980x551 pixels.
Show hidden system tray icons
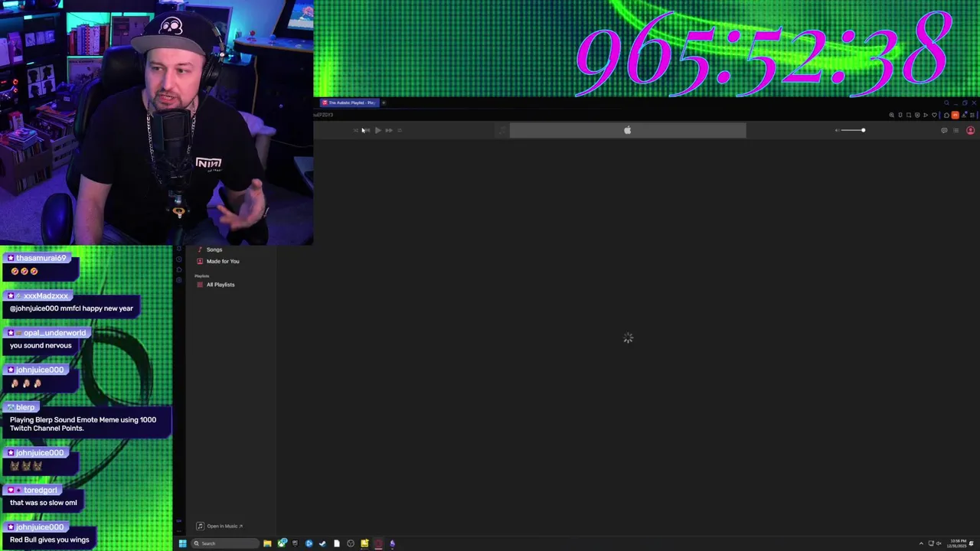[x=921, y=543]
